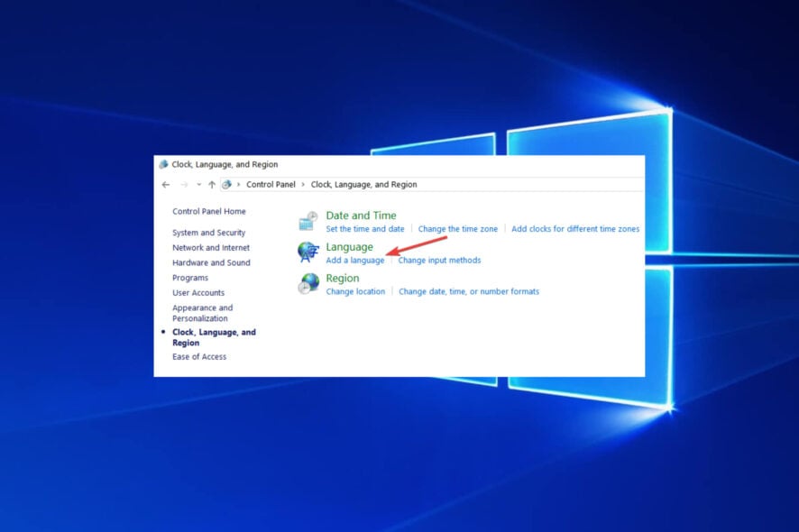Click the forward navigation arrow

184,185
